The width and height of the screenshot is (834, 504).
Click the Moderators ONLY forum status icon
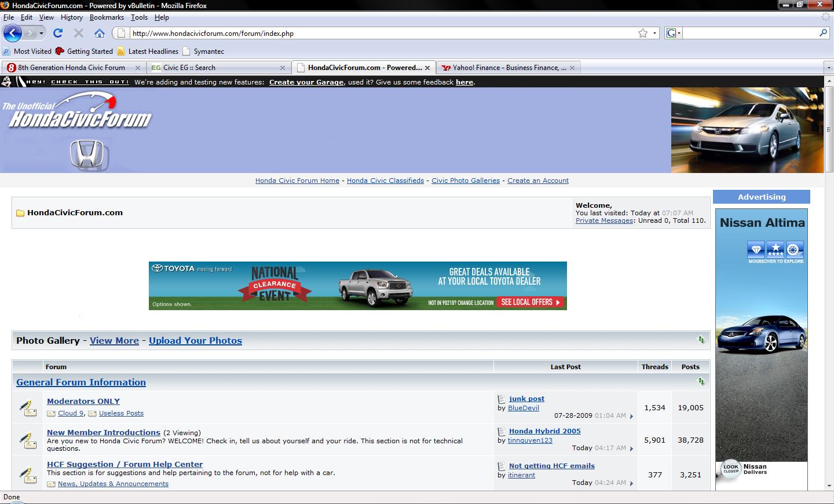pyautogui.click(x=28, y=408)
